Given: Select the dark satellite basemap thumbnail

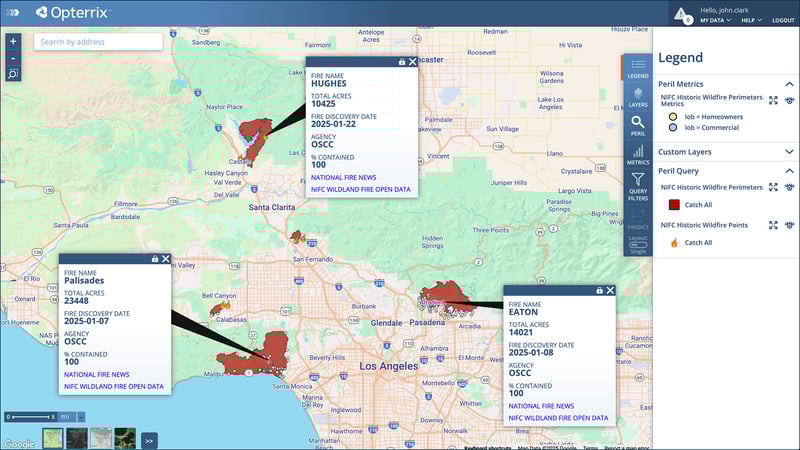Looking at the screenshot, I should tap(77, 438).
